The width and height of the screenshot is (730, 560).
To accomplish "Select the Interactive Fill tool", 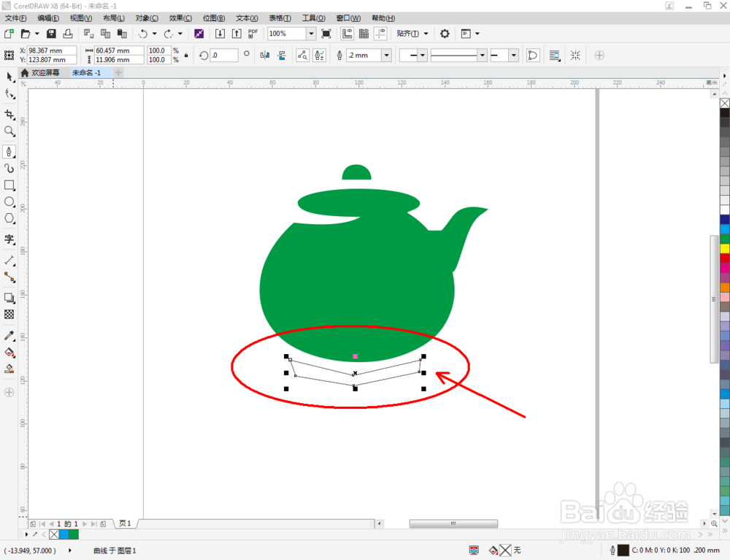I will click(x=9, y=353).
